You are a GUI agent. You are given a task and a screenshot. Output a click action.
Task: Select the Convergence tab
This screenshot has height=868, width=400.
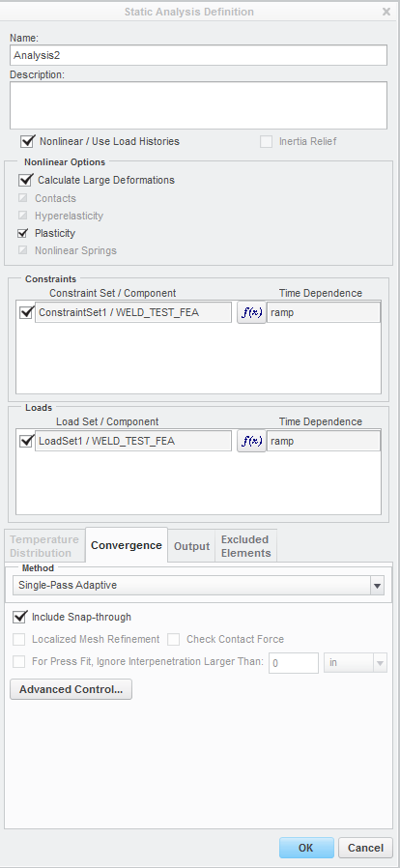[127, 545]
